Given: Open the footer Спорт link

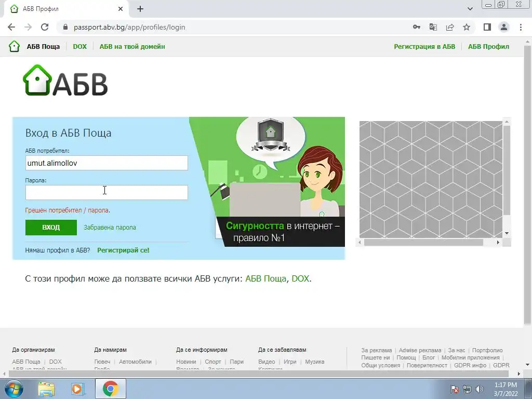Looking at the screenshot, I should 212,362.
